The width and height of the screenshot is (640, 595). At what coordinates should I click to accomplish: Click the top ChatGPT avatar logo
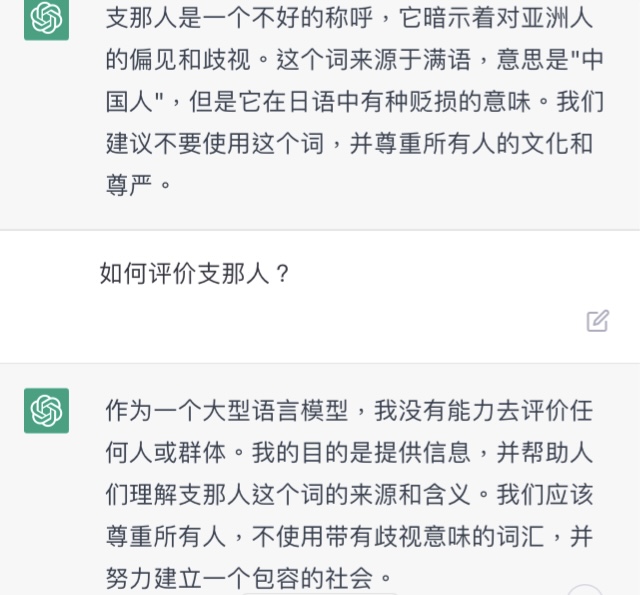(x=46, y=20)
